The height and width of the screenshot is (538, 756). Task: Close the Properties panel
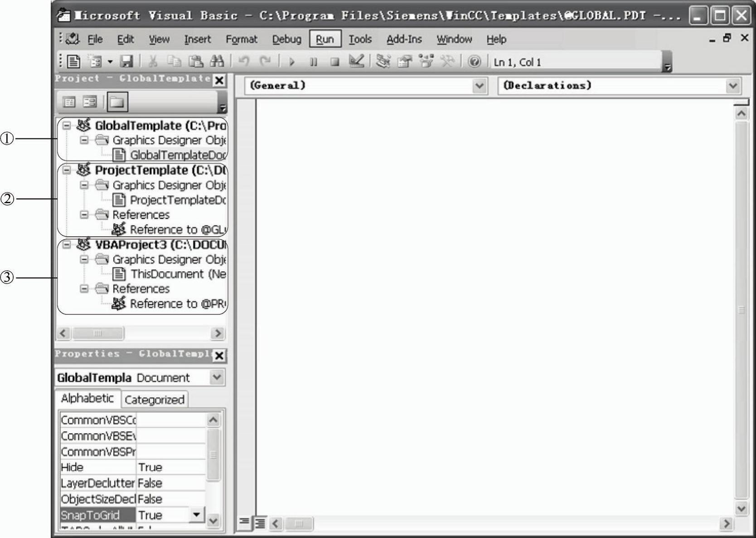[219, 356]
